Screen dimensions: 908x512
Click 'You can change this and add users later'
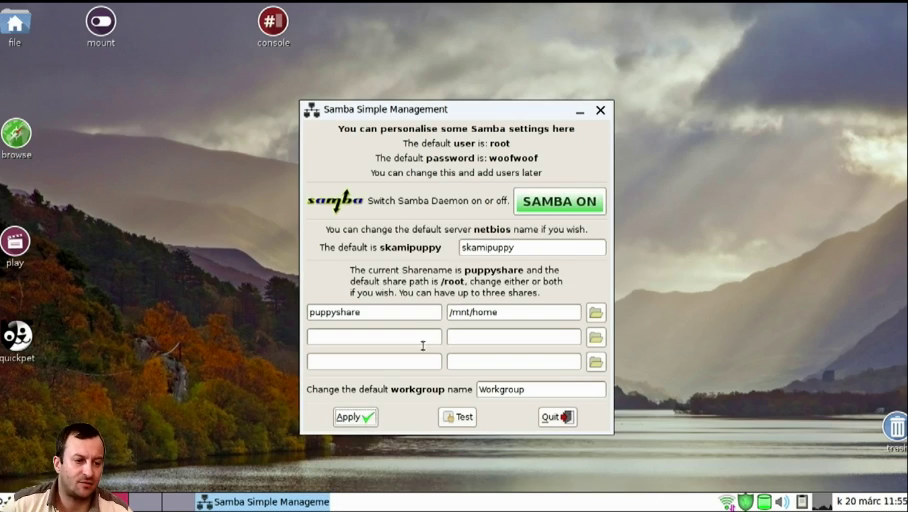pyautogui.click(x=456, y=173)
